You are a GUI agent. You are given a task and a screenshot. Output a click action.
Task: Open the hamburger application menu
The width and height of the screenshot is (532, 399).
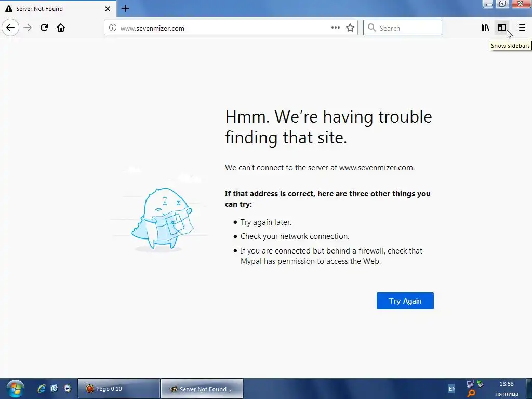point(522,28)
